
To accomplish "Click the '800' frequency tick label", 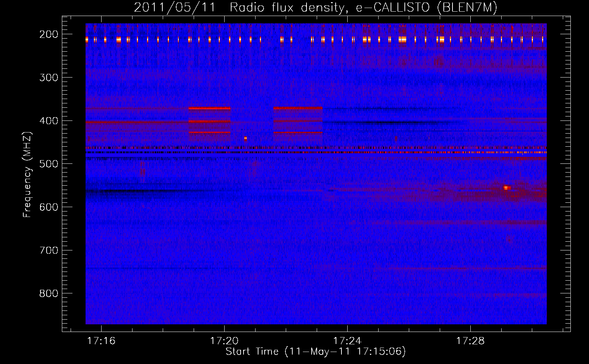I will click(x=49, y=293).
